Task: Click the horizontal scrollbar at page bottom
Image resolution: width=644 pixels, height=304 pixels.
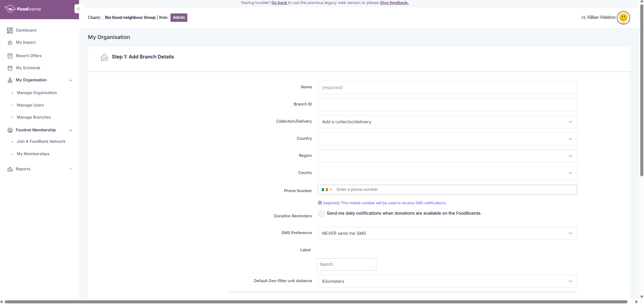Action: [x=316, y=302]
